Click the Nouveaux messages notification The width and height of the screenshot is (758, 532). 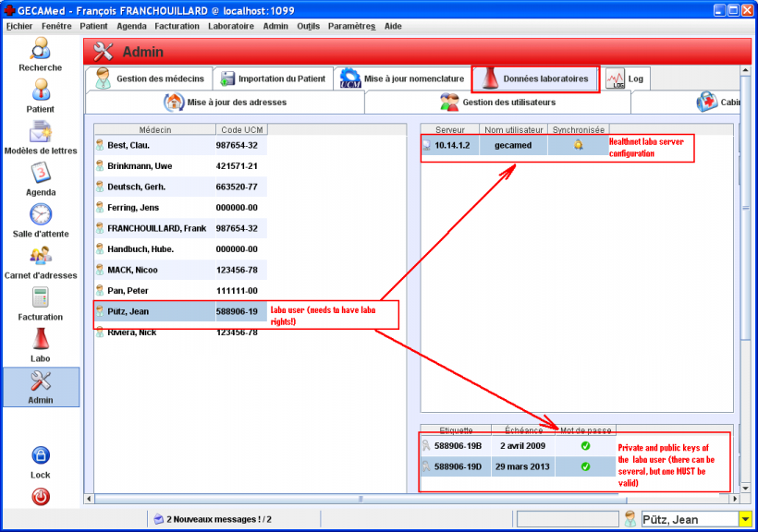coord(212,520)
